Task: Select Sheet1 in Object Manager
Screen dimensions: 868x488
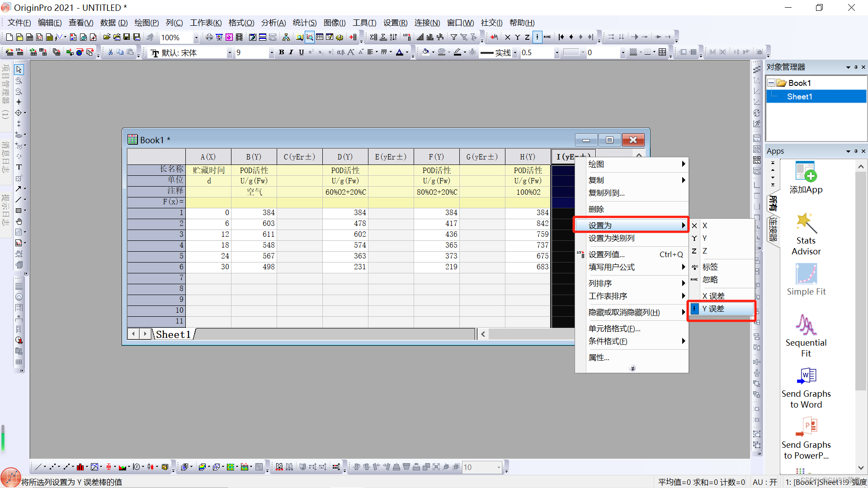Action: [799, 97]
